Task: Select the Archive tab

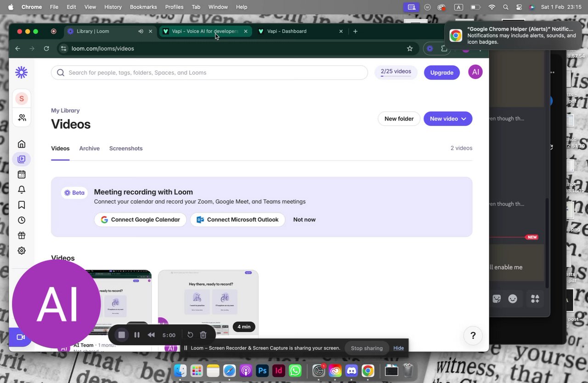Action: (x=89, y=149)
